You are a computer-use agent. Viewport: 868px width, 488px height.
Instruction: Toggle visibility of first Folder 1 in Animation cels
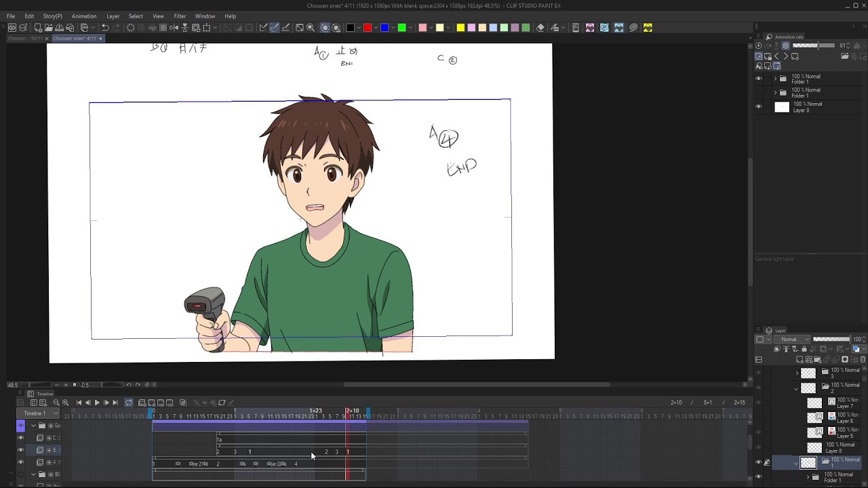[759, 79]
